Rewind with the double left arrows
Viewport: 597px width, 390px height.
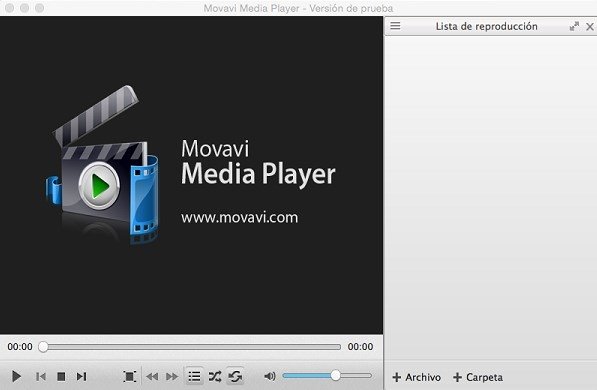152,377
